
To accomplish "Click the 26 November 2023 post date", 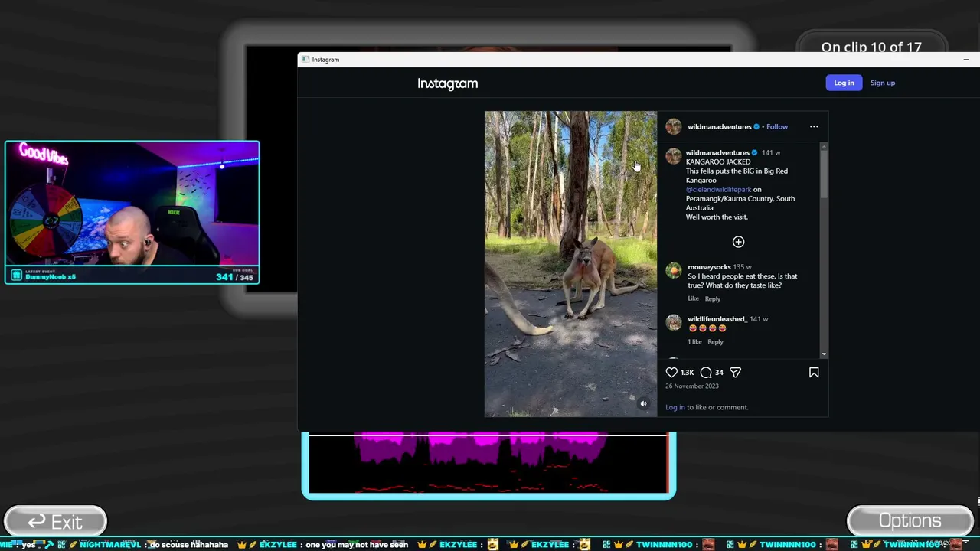I will 692,386.
